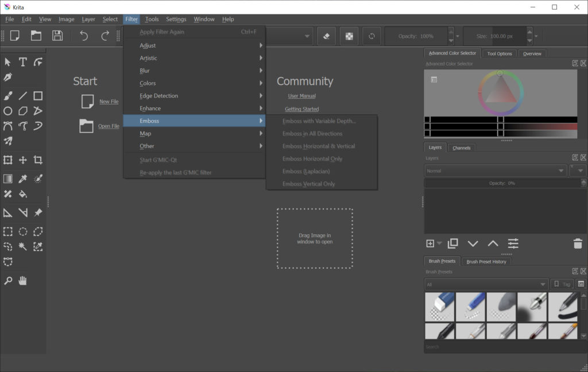Toggle preserve alpha checker button

coord(349,36)
